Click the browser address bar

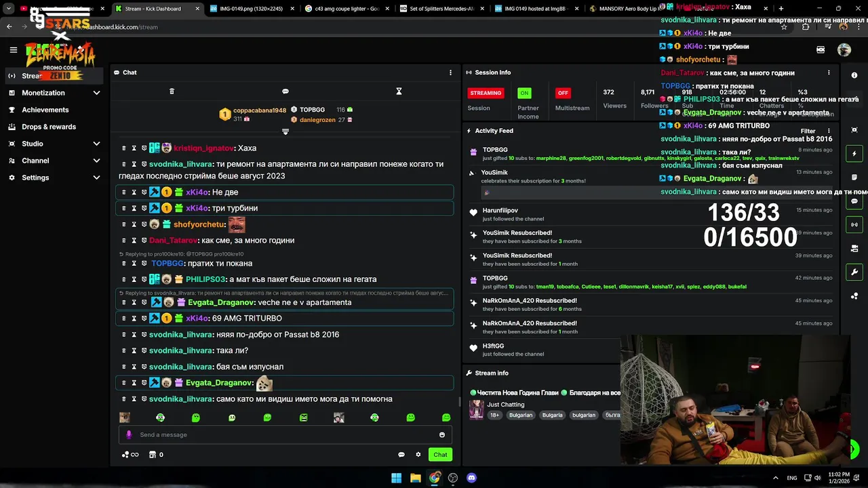coord(407,27)
